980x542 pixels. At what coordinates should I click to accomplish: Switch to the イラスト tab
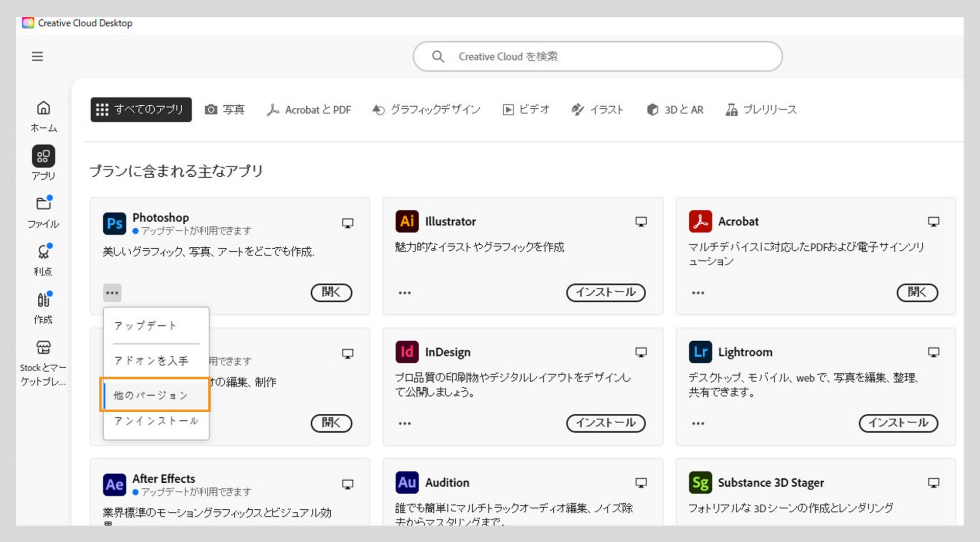[x=597, y=109]
